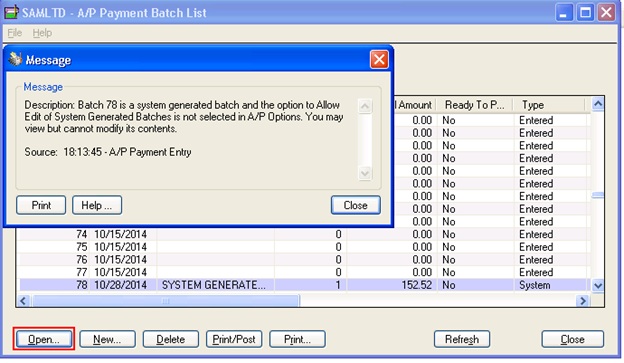Select batch number 77
The height and width of the screenshot is (363, 624).
81,272
